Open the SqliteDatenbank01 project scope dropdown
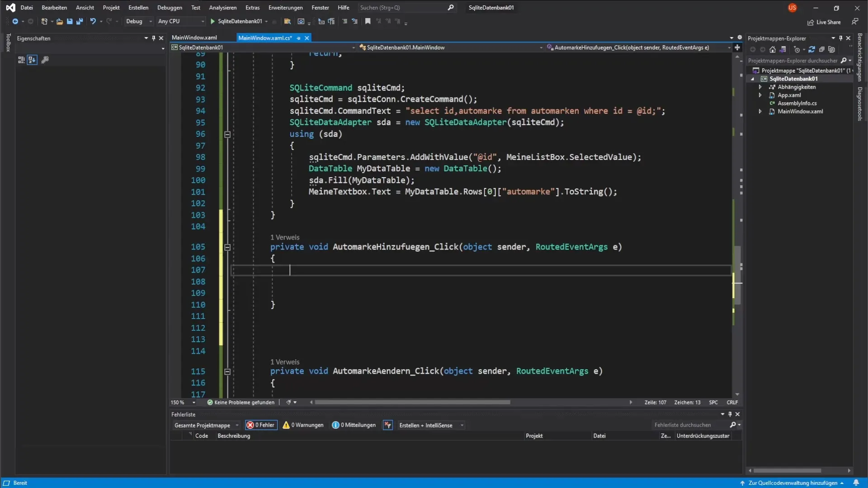868x488 pixels. pyautogui.click(x=264, y=47)
